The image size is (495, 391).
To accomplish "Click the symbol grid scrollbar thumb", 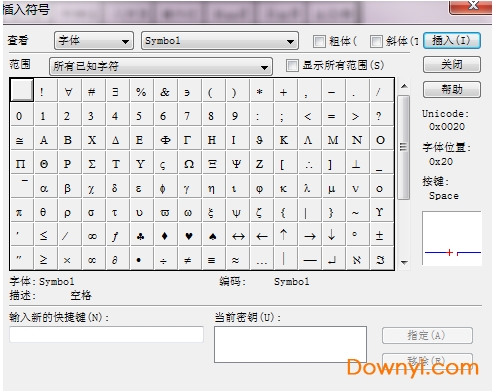I will point(404,147).
